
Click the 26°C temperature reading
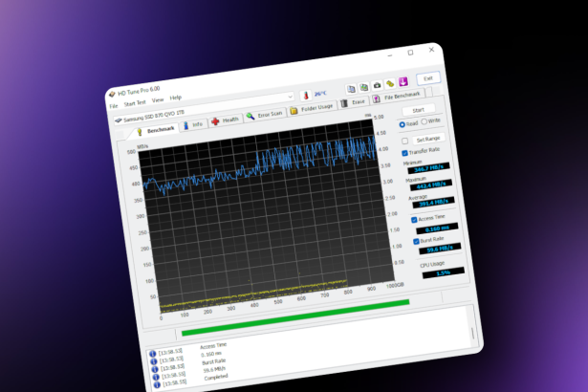coord(320,94)
